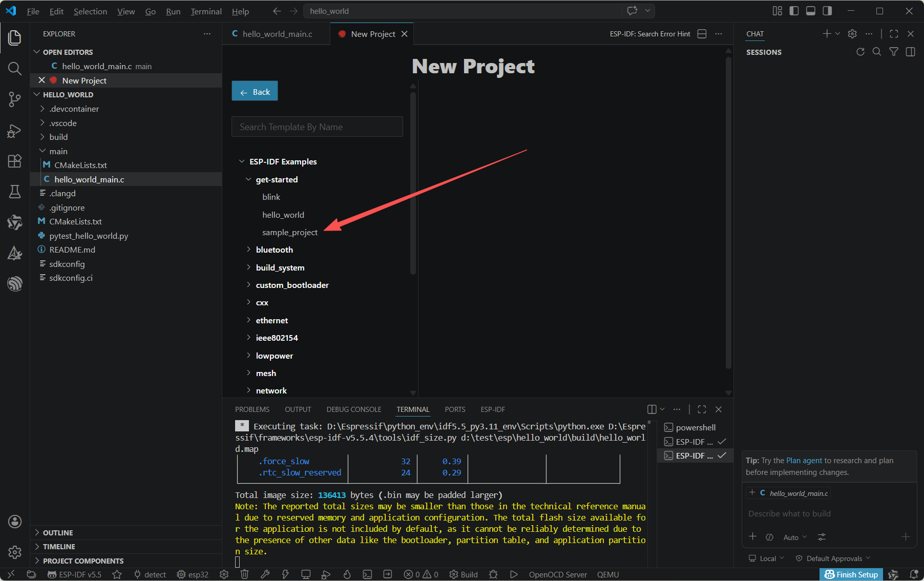Click the bug debug icon in status bar
The image size is (924, 581).
click(493, 574)
